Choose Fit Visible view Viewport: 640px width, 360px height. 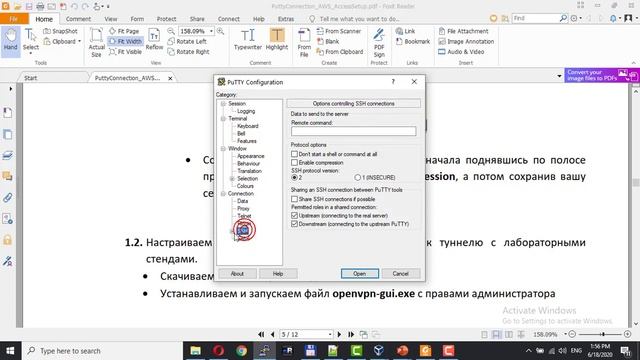point(125,52)
